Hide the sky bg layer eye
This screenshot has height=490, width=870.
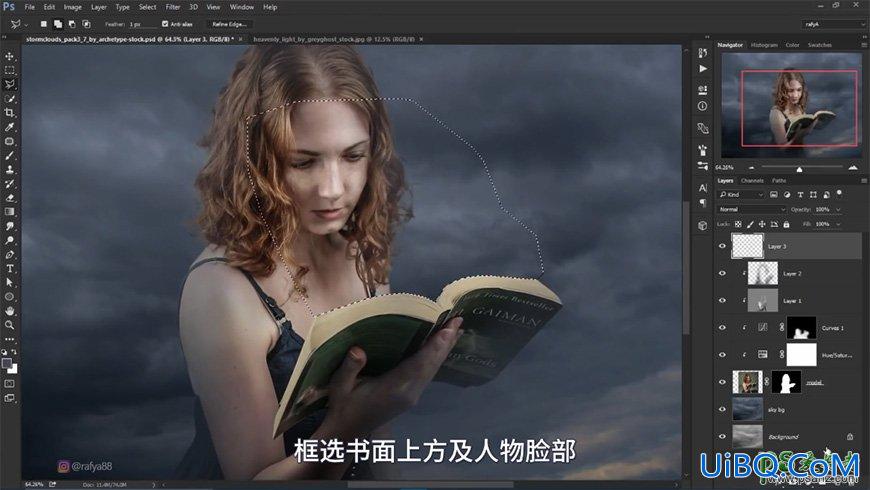722,409
